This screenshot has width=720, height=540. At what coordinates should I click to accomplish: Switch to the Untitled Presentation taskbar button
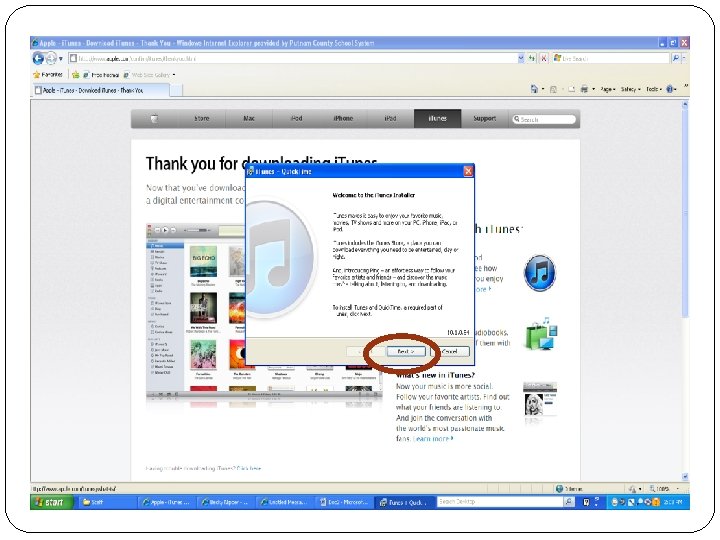(x=284, y=502)
